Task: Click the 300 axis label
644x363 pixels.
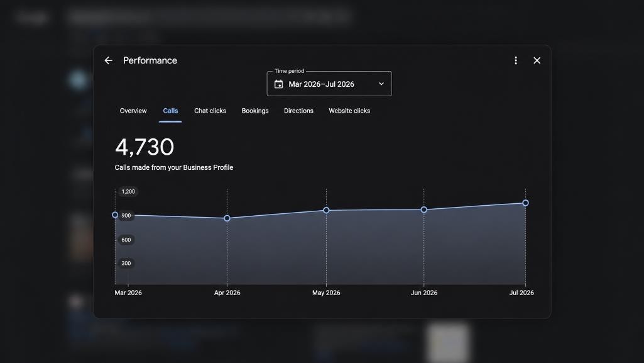Action: click(x=126, y=263)
